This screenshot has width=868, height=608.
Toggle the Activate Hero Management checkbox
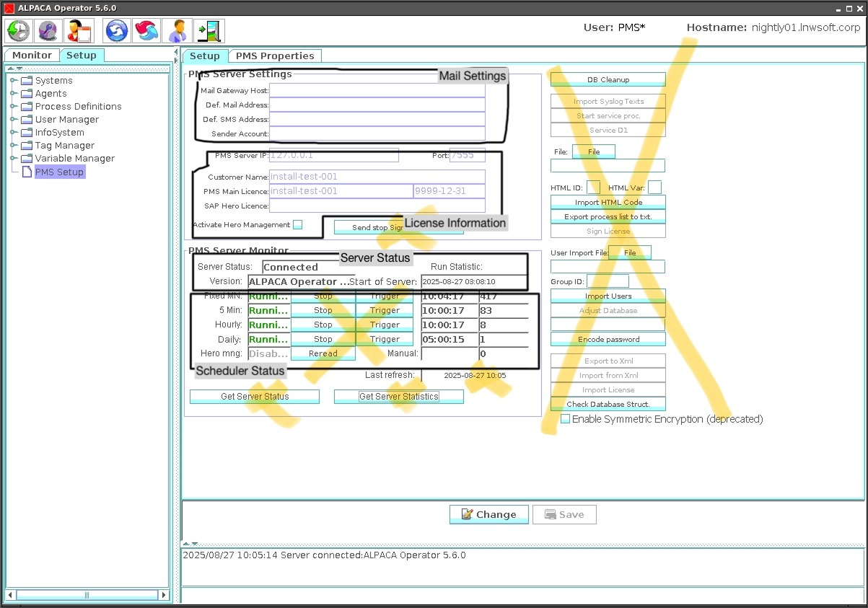(297, 224)
